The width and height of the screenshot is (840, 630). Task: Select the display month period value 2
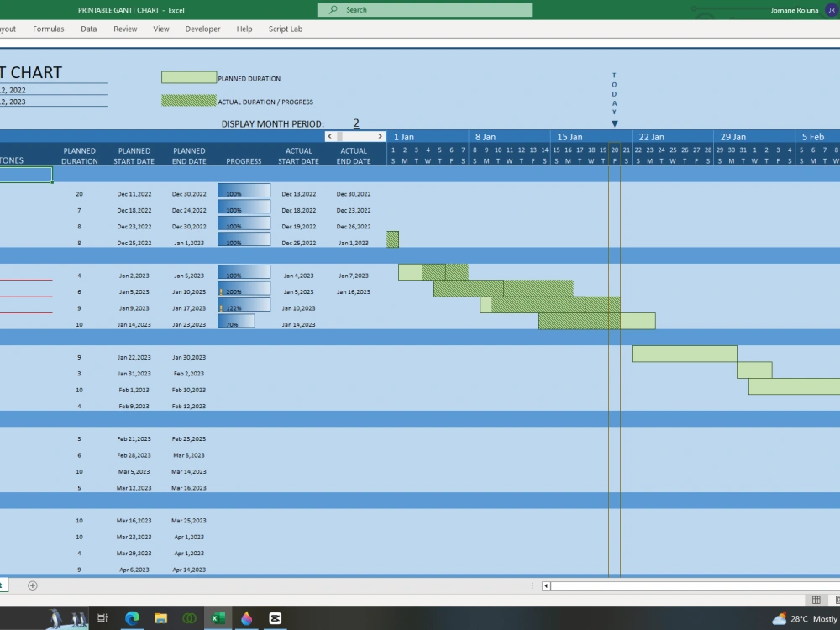(356, 123)
